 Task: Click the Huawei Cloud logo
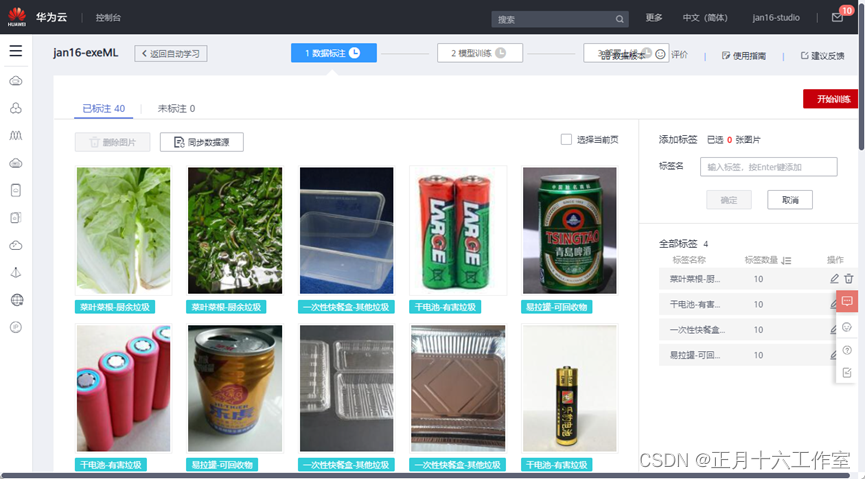click(x=17, y=17)
